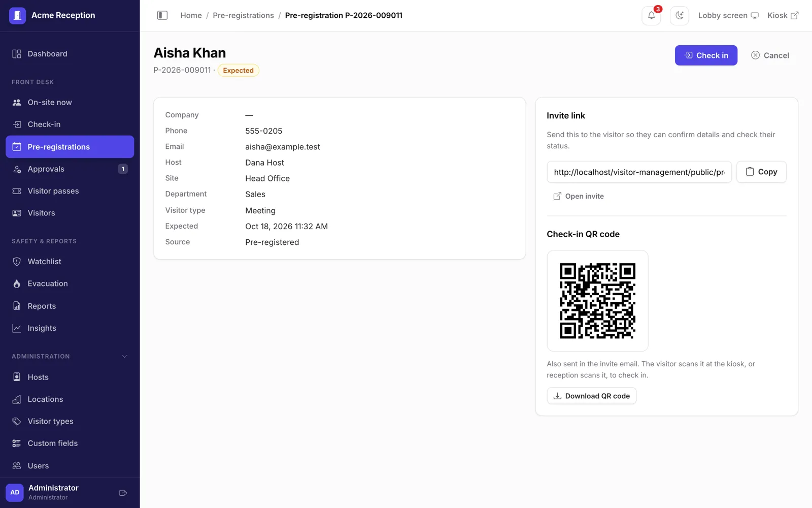Select the phone number 555-0205
The image size is (812, 508).
coord(264,131)
